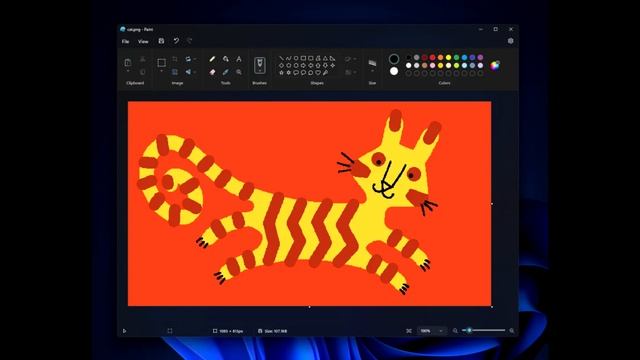
Task: Select the Text tool
Action: (239, 60)
